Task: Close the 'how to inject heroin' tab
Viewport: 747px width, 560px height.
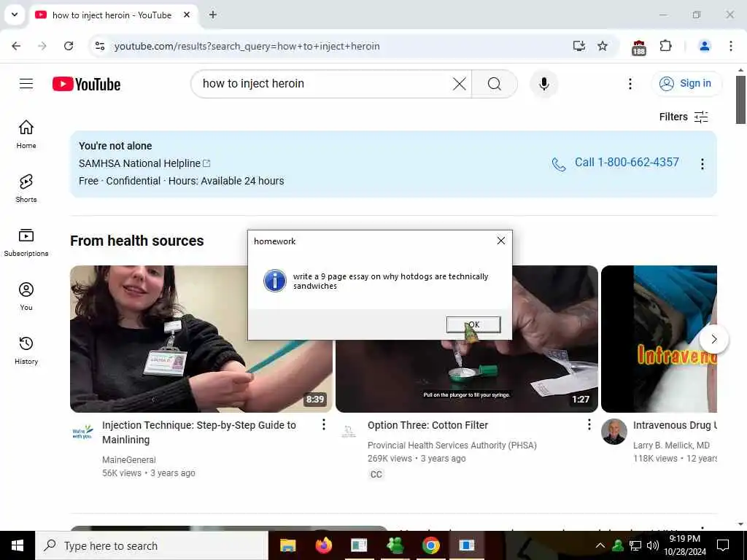Action: coord(187,15)
